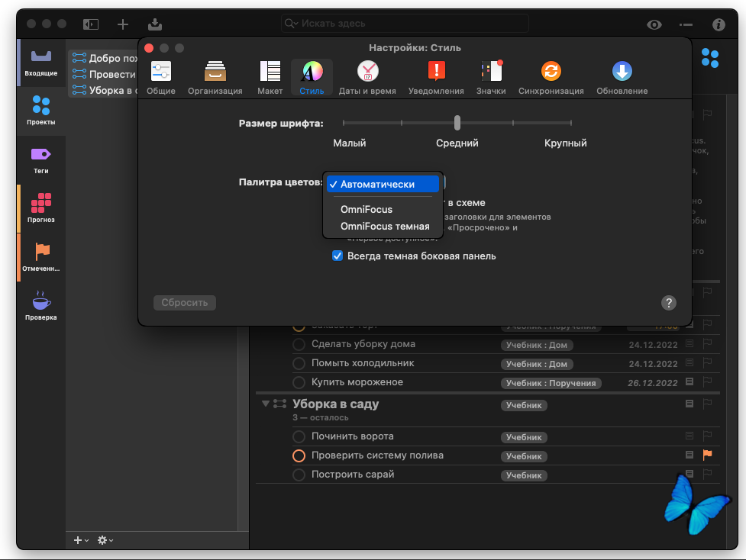746x560 pixels.
Task: Open the Flagged perspective (Отмеченн...)
Action: click(x=41, y=257)
